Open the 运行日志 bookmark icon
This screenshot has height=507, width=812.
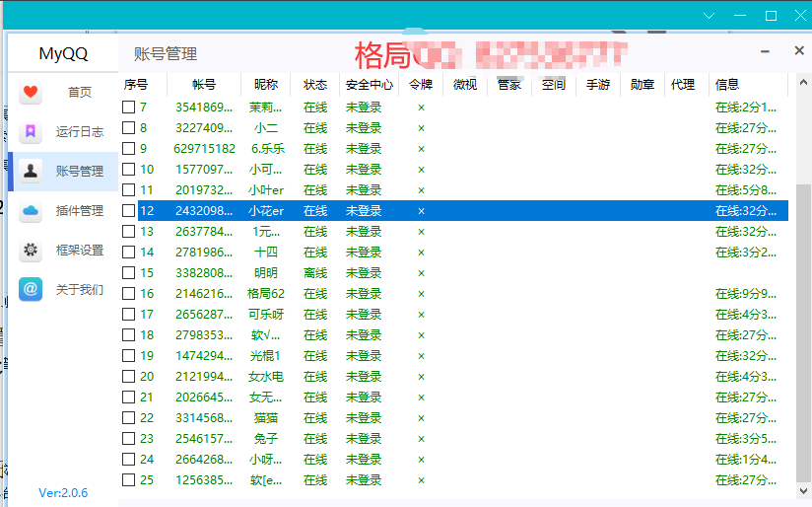tap(31, 131)
